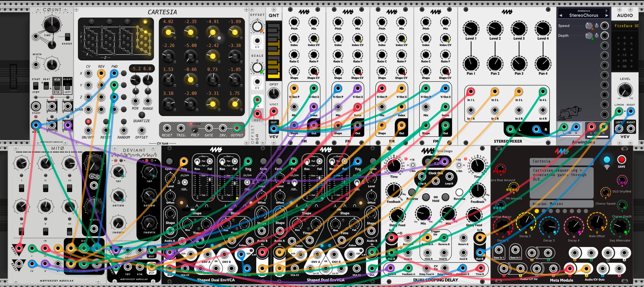Click the BANG jack on Mito module
Image resolution: width=644 pixels, height=287 pixels.
19,248
